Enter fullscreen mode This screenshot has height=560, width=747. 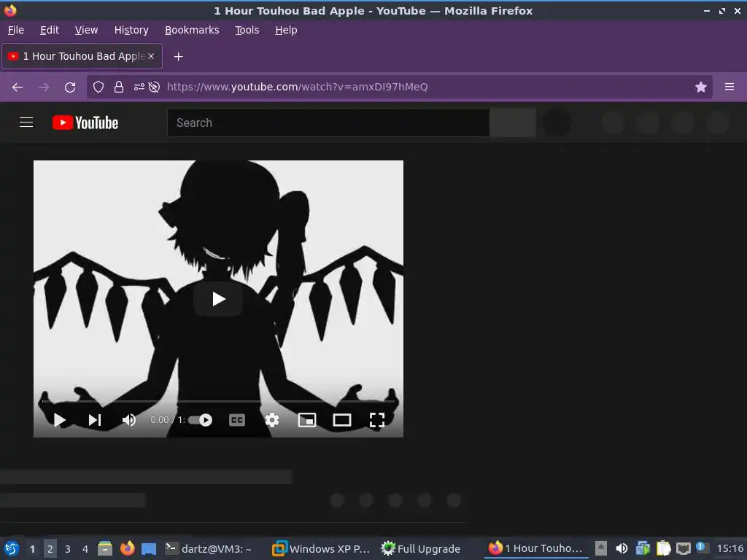pyautogui.click(x=377, y=420)
